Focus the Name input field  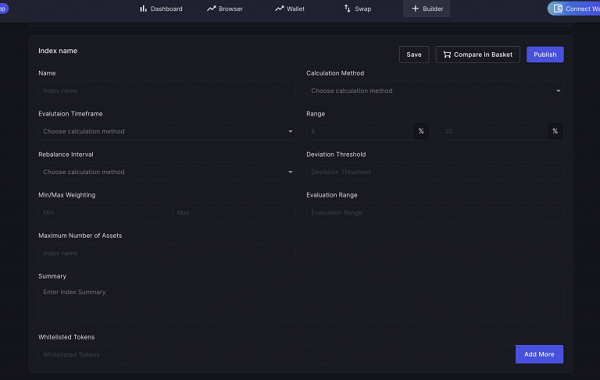(167, 91)
